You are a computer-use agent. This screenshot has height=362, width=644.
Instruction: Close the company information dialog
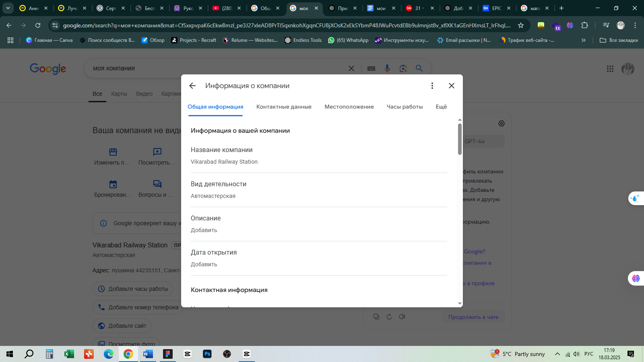(x=452, y=86)
